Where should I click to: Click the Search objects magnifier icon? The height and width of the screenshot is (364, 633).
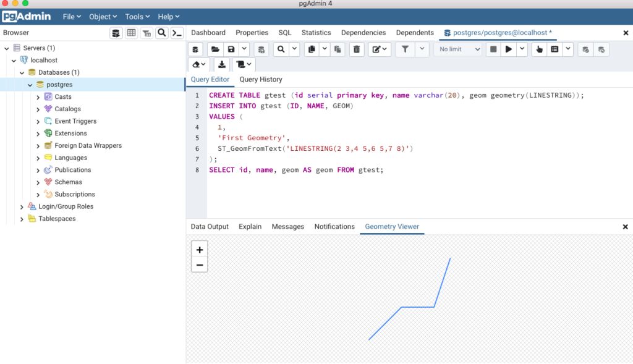[161, 33]
